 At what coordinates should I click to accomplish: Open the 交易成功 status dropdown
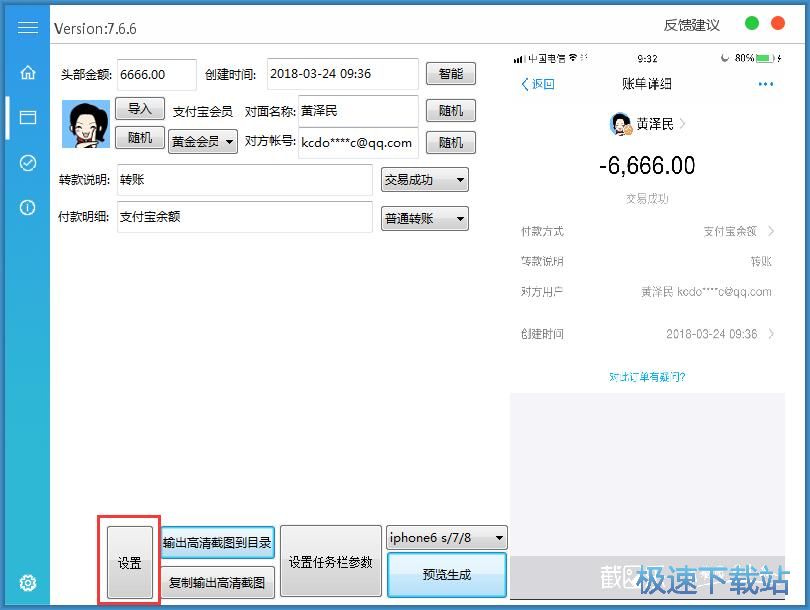(424, 179)
